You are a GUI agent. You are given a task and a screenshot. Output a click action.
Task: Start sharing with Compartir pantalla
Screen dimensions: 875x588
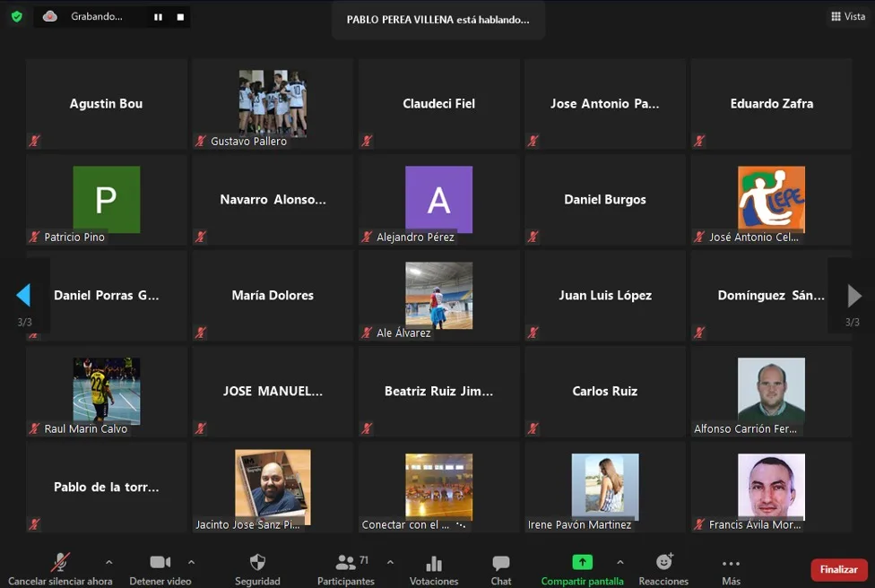[582, 563]
